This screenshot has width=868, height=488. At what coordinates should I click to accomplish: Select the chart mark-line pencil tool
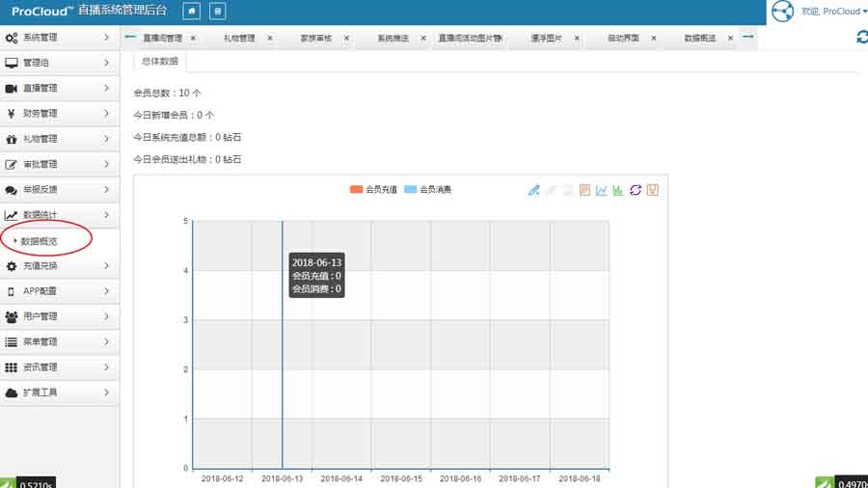[x=534, y=190]
